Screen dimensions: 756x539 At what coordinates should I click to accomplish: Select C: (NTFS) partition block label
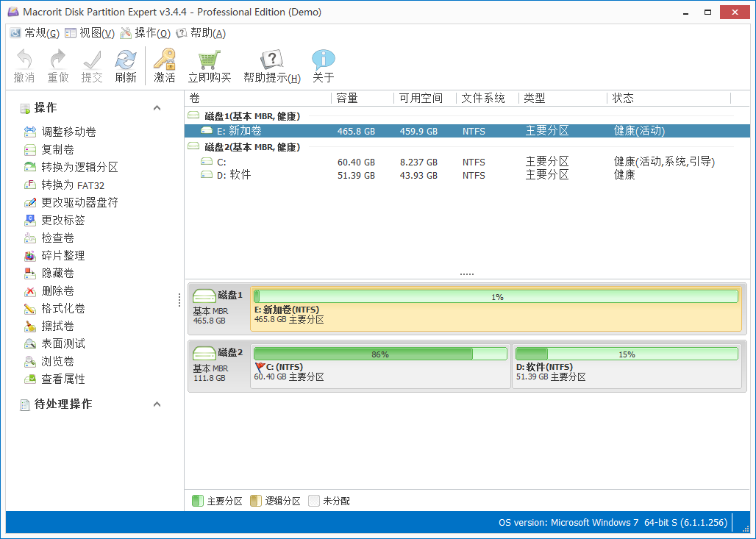pos(285,367)
